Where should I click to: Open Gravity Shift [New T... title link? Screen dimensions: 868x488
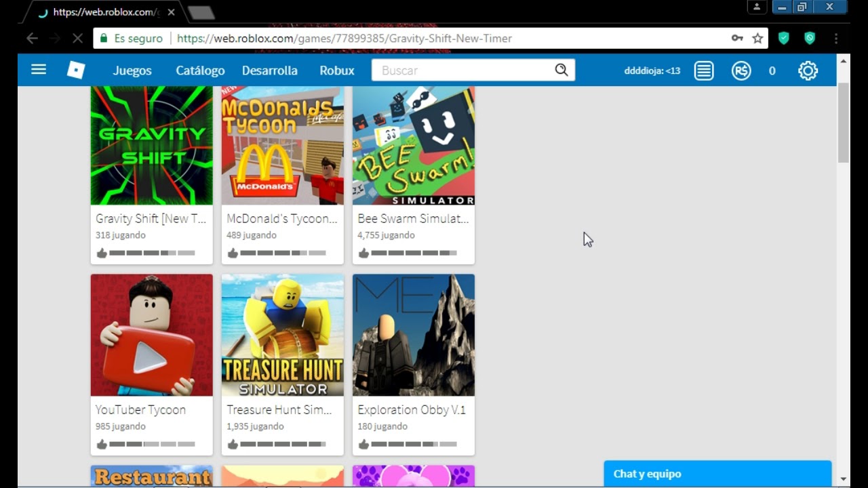pyautogui.click(x=151, y=219)
